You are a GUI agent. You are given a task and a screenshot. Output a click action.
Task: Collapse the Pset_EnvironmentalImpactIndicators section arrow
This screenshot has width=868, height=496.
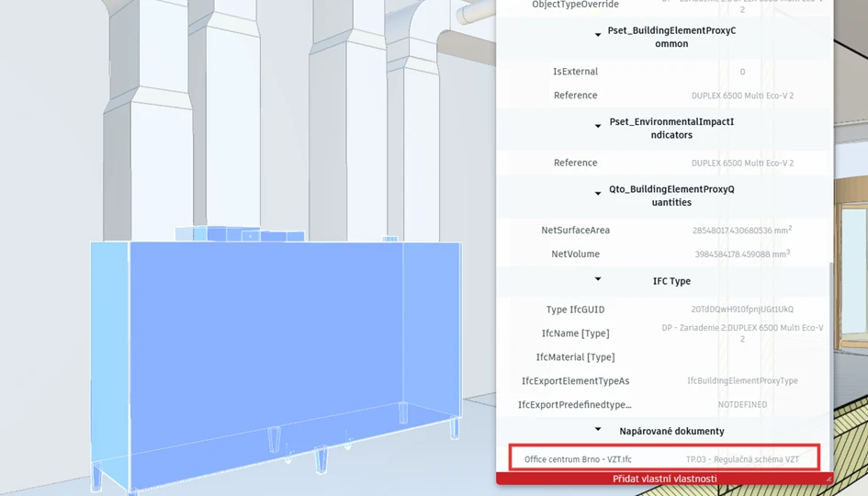coord(598,126)
